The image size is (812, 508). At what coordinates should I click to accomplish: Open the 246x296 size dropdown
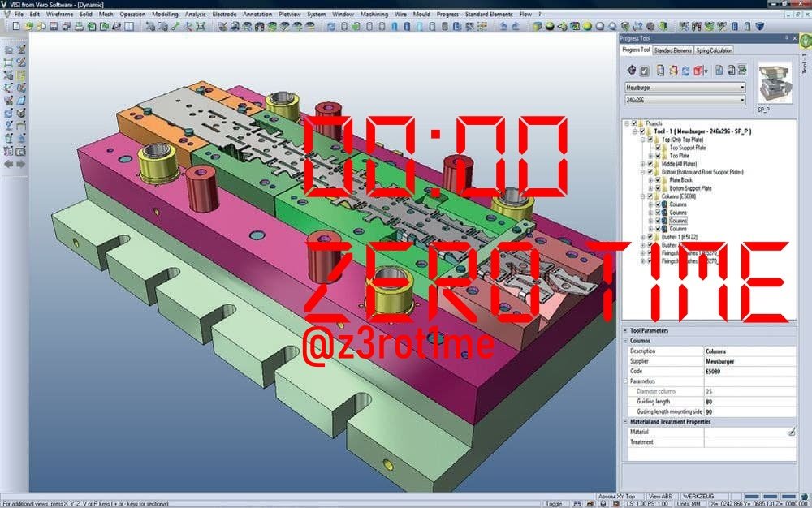(685, 100)
